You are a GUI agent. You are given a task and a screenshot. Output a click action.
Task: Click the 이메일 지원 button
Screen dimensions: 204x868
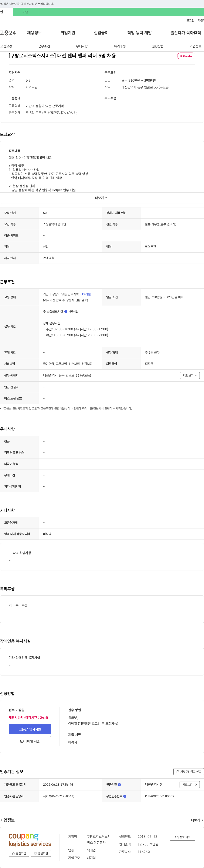tap(30, 741)
